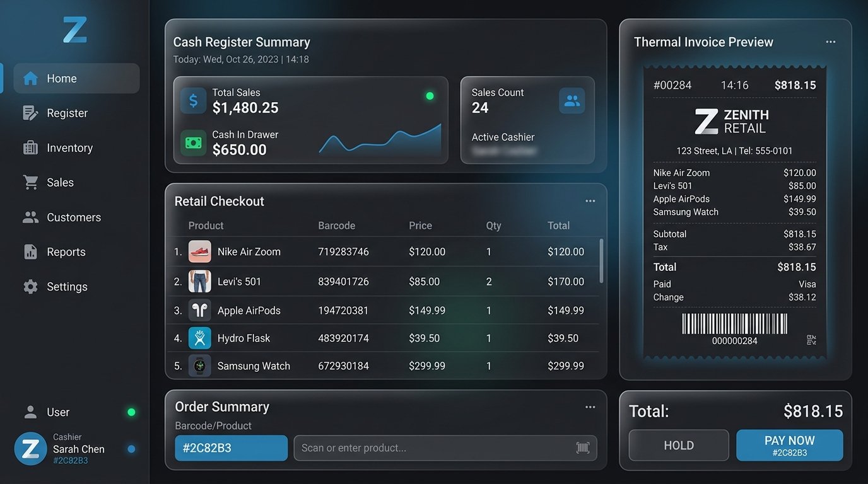
Task: Click the Settings gear icon
Action: [x=30, y=286]
